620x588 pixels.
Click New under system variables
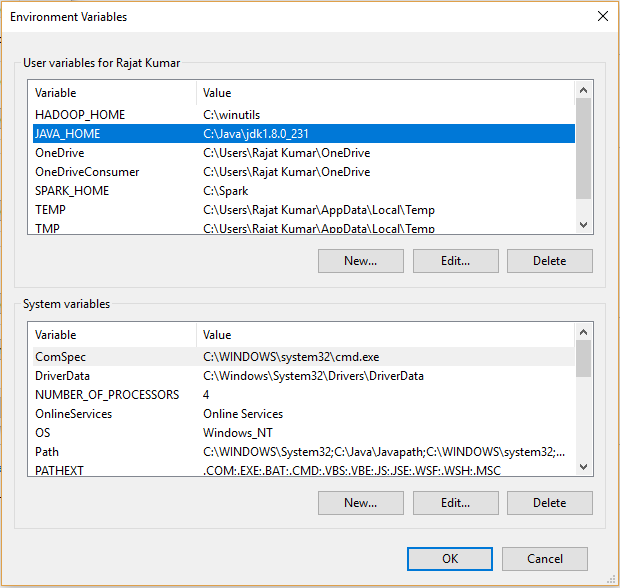point(360,503)
